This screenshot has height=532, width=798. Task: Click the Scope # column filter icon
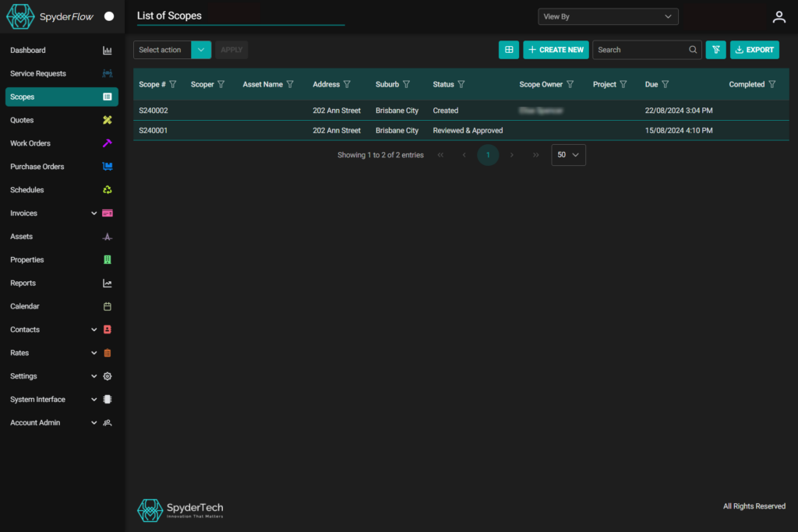click(x=173, y=84)
